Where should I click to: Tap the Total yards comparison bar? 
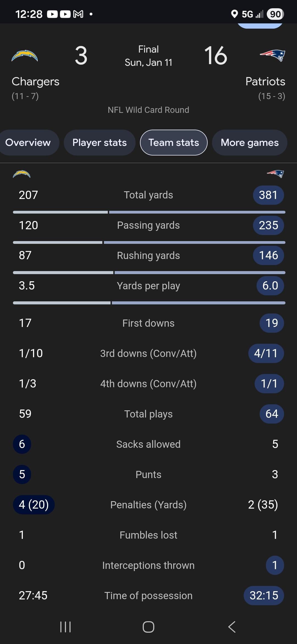(x=149, y=212)
